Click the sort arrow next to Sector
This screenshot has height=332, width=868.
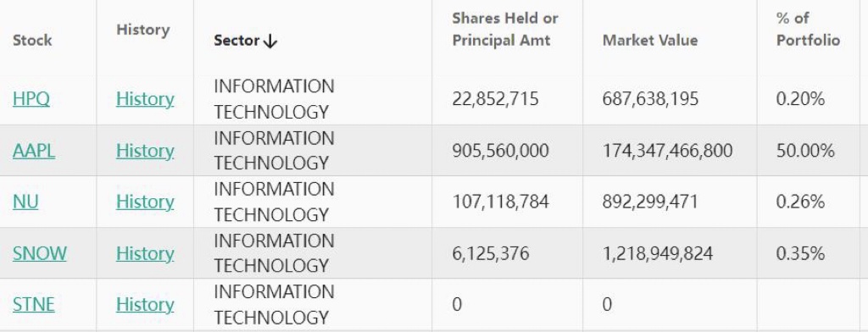270,41
